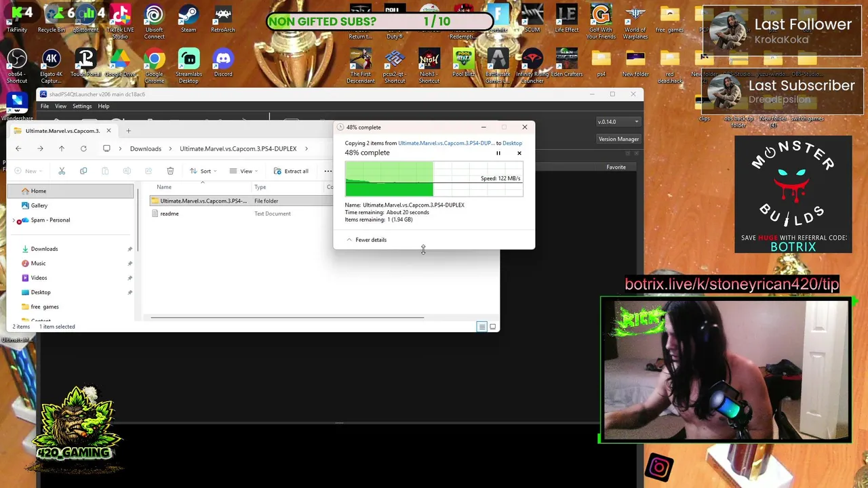
Task: Click Extract all in Explorer toolbar
Action: click(291, 171)
